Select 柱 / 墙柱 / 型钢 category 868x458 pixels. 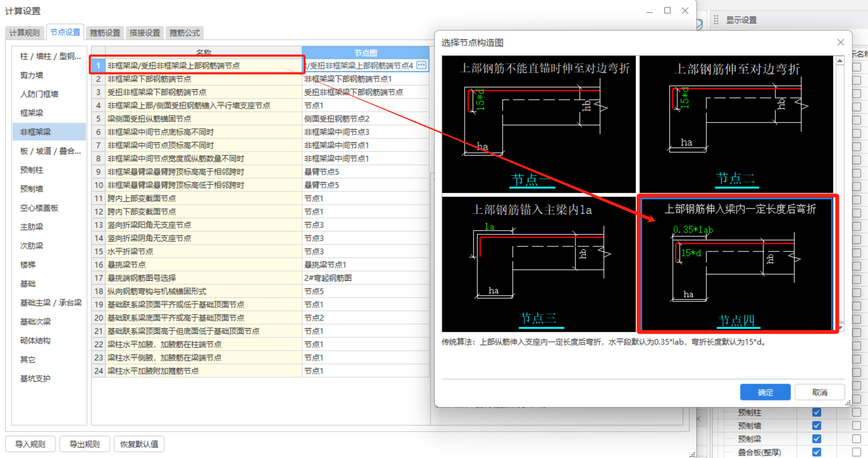tap(50, 56)
